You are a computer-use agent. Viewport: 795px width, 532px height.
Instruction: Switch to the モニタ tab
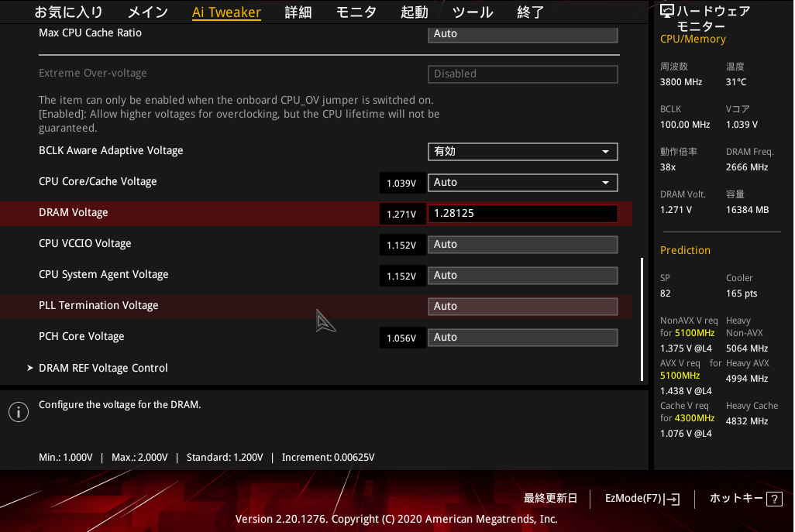point(356,12)
